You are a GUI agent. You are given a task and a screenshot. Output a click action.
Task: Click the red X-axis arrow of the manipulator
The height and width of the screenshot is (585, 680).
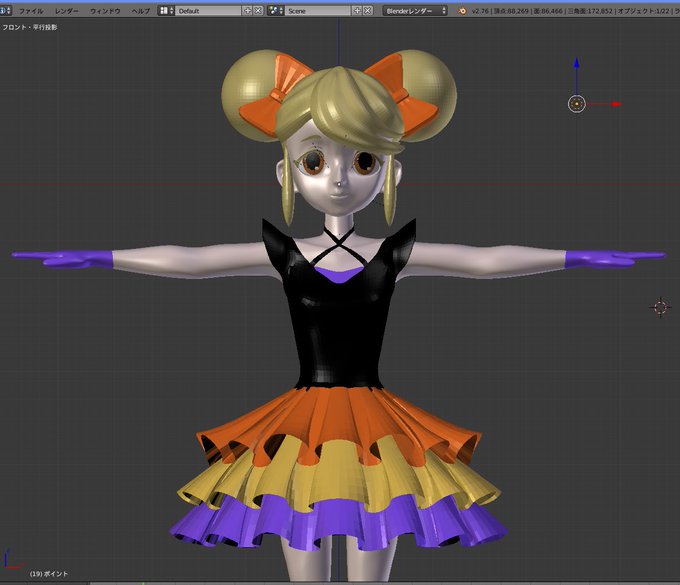tap(616, 104)
